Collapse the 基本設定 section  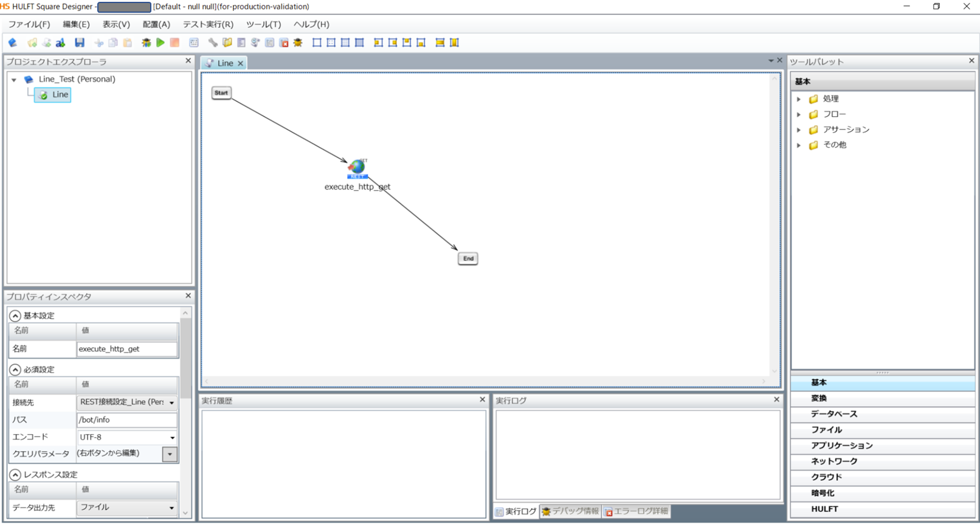pos(15,316)
